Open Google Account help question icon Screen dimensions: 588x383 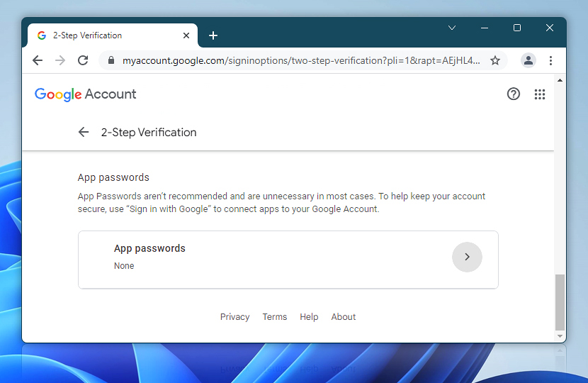click(514, 94)
